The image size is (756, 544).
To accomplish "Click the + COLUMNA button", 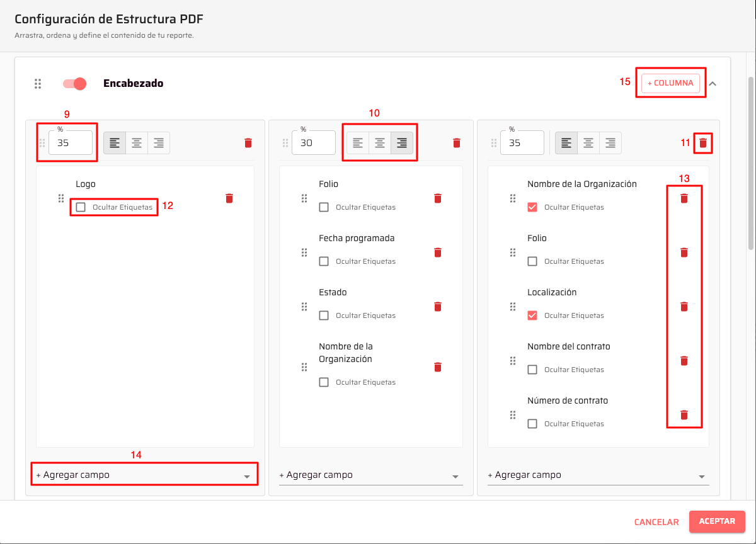I will 670,83.
